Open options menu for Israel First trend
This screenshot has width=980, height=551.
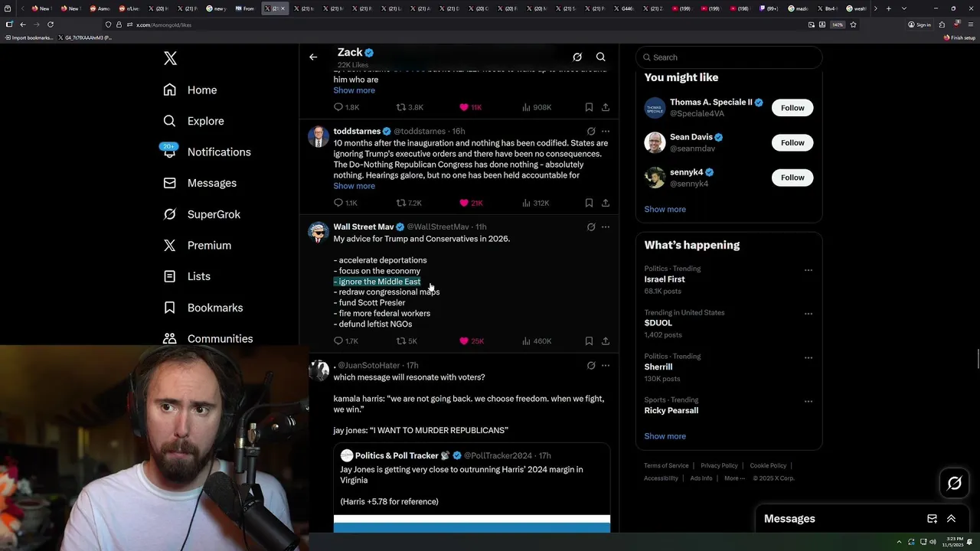coord(808,270)
